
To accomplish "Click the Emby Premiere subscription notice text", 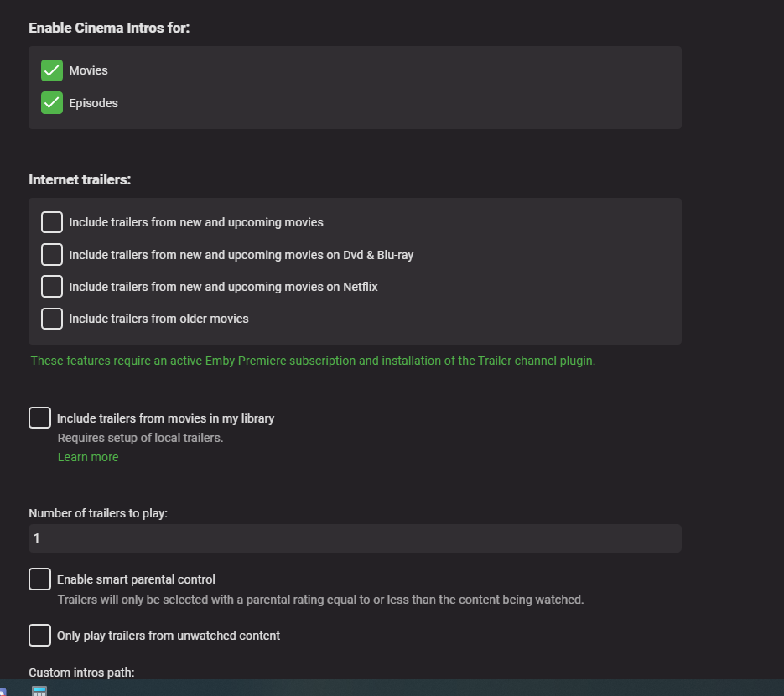I will (313, 361).
